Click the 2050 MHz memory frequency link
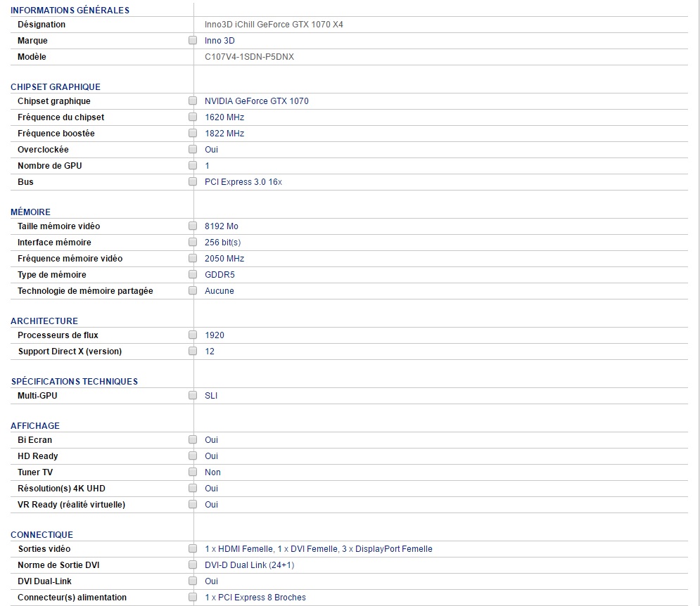700x606 pixels. click(224, 259)
